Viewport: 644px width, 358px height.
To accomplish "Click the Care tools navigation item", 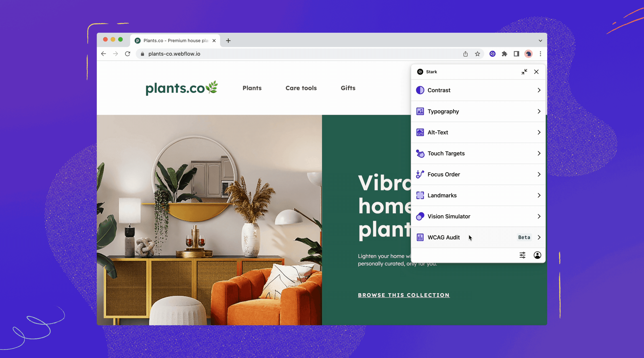I will click(301, 88).
